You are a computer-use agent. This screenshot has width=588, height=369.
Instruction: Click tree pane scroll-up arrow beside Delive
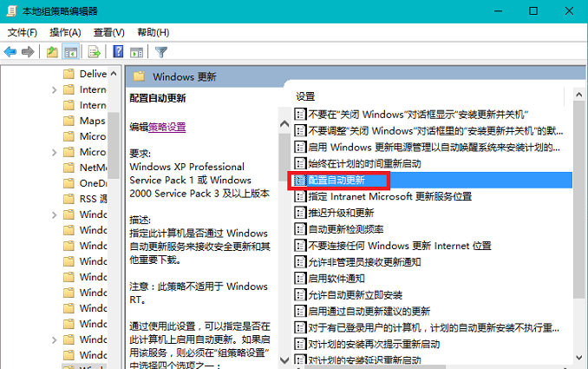114,74
